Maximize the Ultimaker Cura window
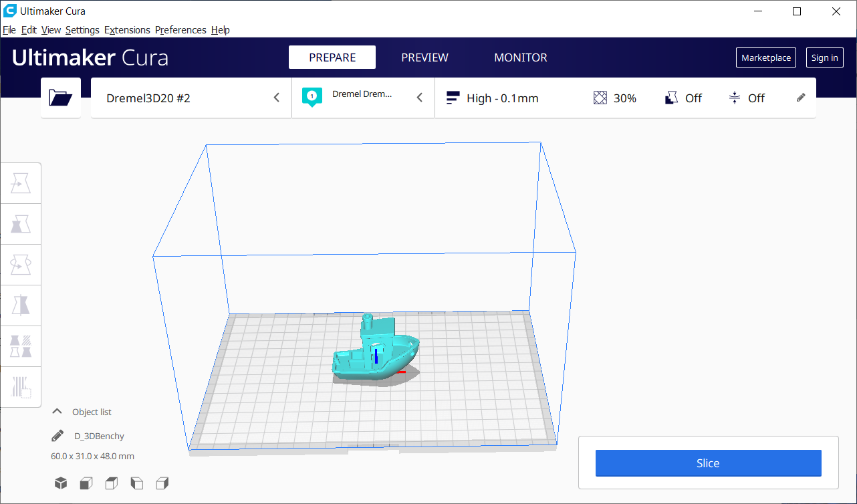The image size is (857, 504). 797,11
